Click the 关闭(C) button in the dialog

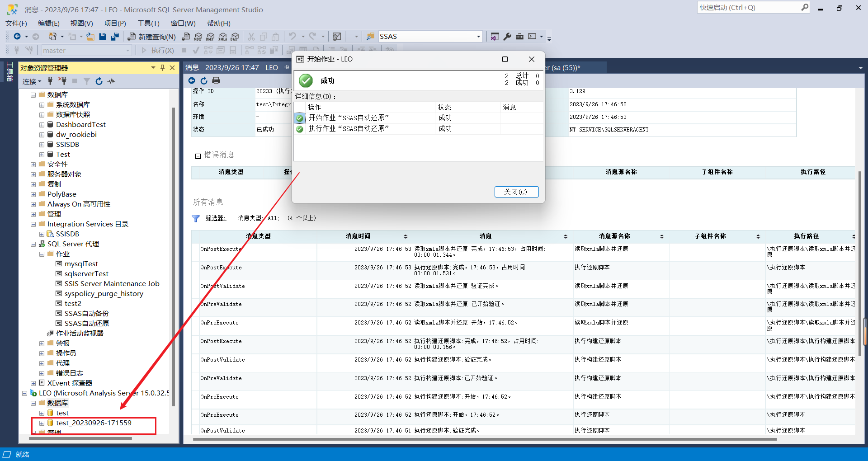(x=516, y=192)
